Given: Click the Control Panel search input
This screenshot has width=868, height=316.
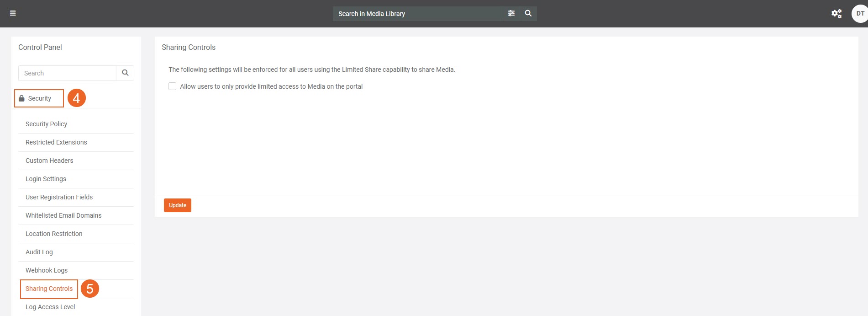Looking at the screenshot, I should tap(67, 73).
